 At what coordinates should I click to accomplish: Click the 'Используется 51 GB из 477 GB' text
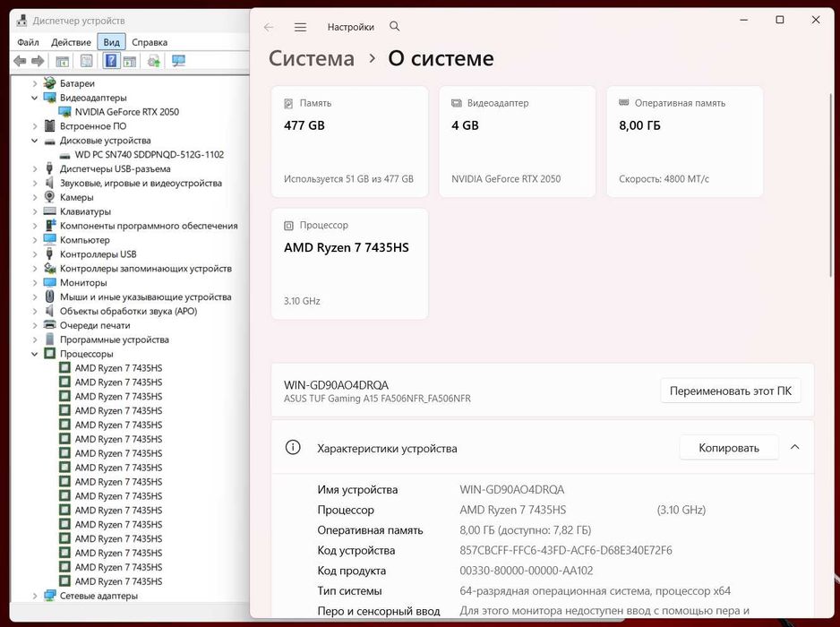coord(348,179)
